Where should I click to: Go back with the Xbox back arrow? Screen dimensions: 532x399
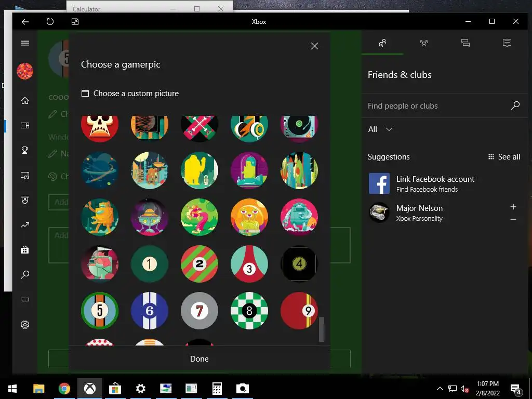point(25,22)
